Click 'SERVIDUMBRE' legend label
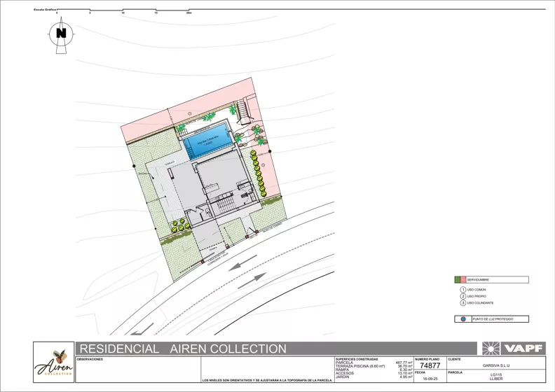This screenshot has height=392, width=555. click(x=478, y=280)
